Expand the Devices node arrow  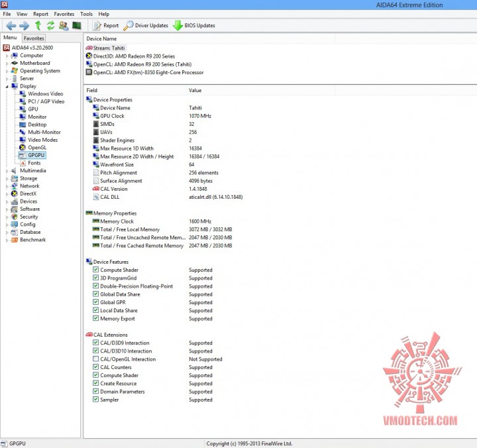click(x=7, y=201)
